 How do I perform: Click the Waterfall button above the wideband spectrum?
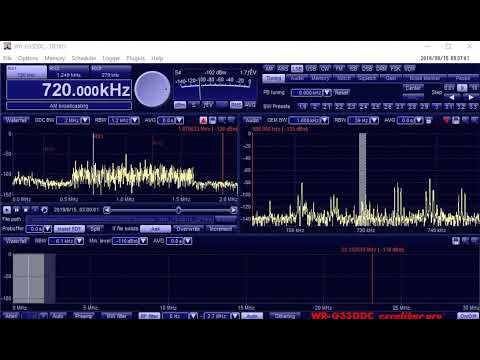16,241
